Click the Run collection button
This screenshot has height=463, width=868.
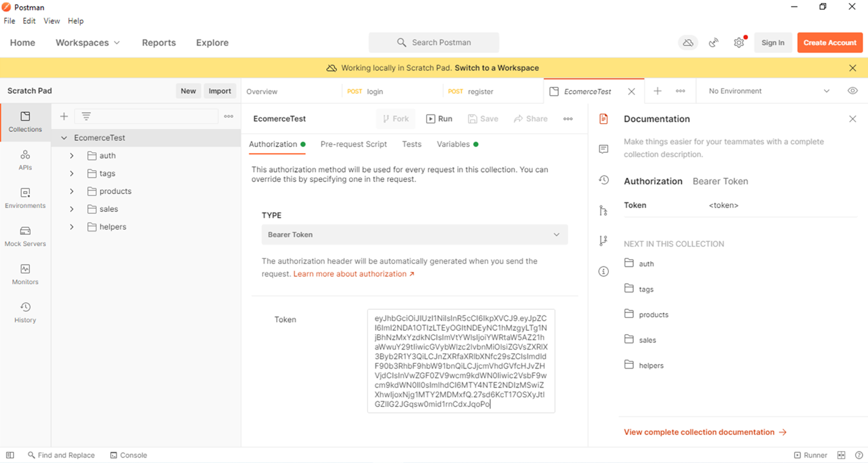[439, 119]
